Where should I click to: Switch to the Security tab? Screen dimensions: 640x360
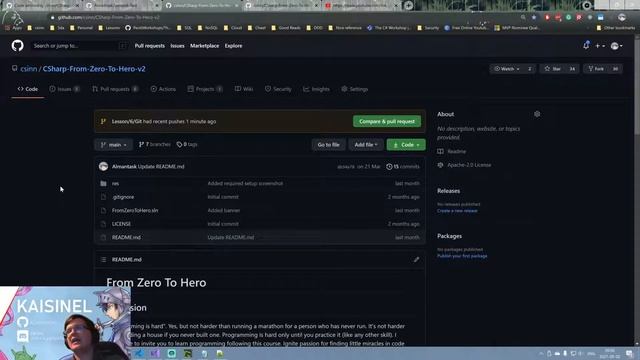pyautogui.click(x=278, y=89)
